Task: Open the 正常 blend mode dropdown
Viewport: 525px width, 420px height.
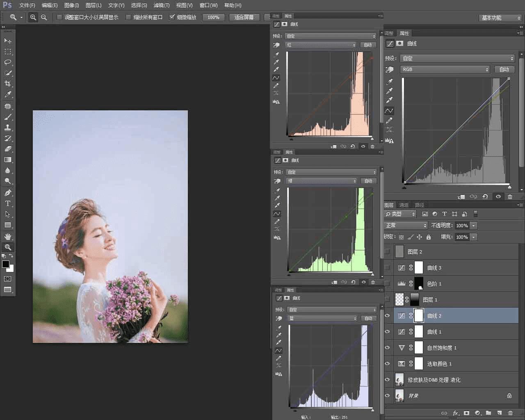Action: [x=406, y=226]
